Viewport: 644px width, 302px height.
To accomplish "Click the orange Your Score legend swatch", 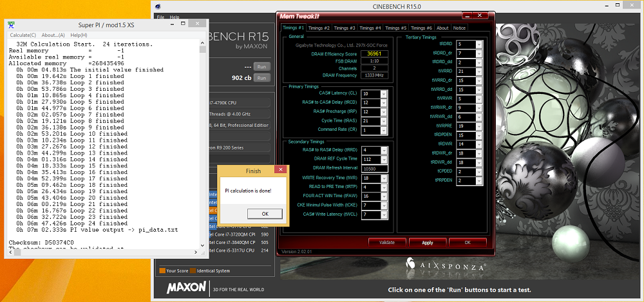I will [x=162, y=271].
